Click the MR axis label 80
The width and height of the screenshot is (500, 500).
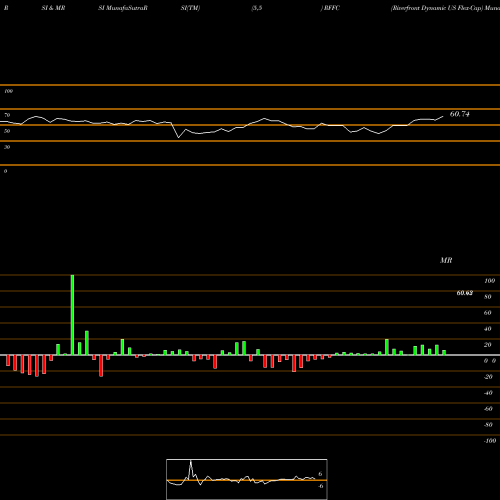(x=488, y=297)
